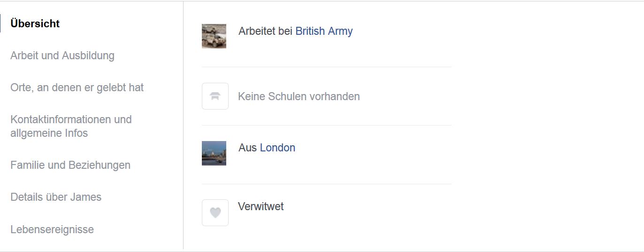Image resolution: width=644 pixels, height=252 pixels.
Task: Follow the British Army link
Action: tap(324, 31)
